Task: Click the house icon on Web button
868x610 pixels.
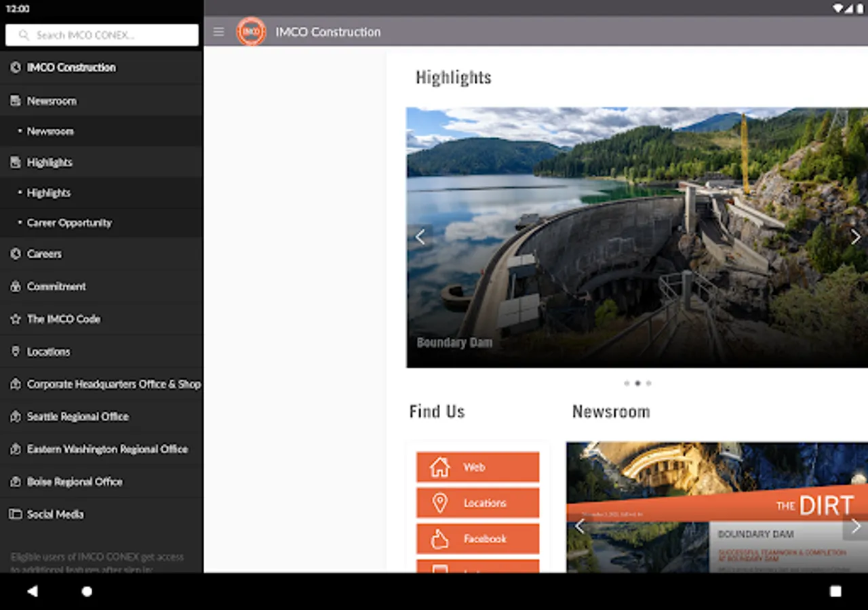Action: tap(440, 467)
